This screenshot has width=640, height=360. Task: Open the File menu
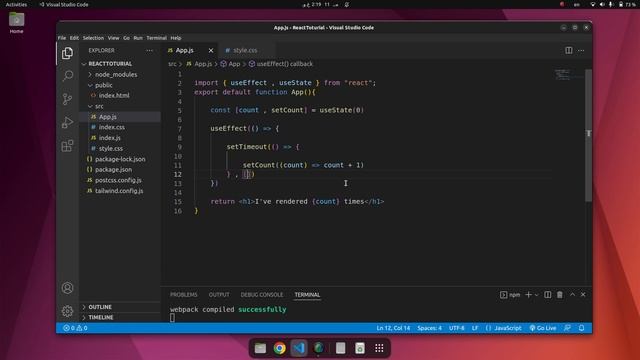coord(62,38)
